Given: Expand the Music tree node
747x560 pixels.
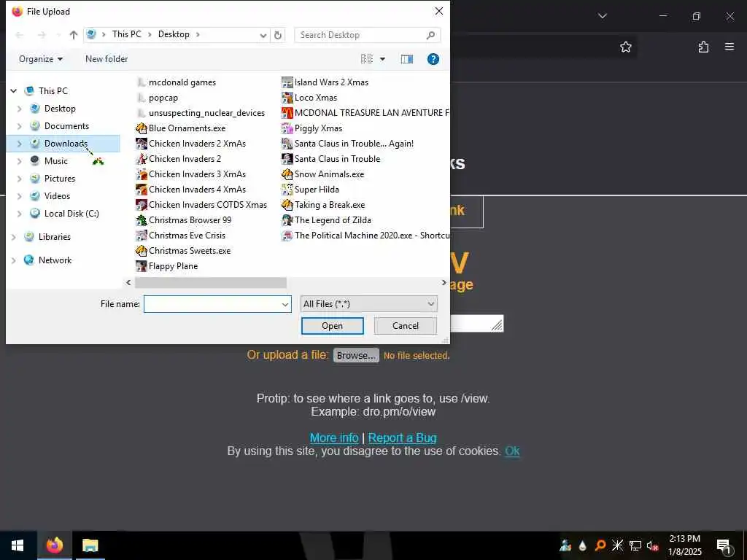Looking at the screenshot, I should 19,161.
